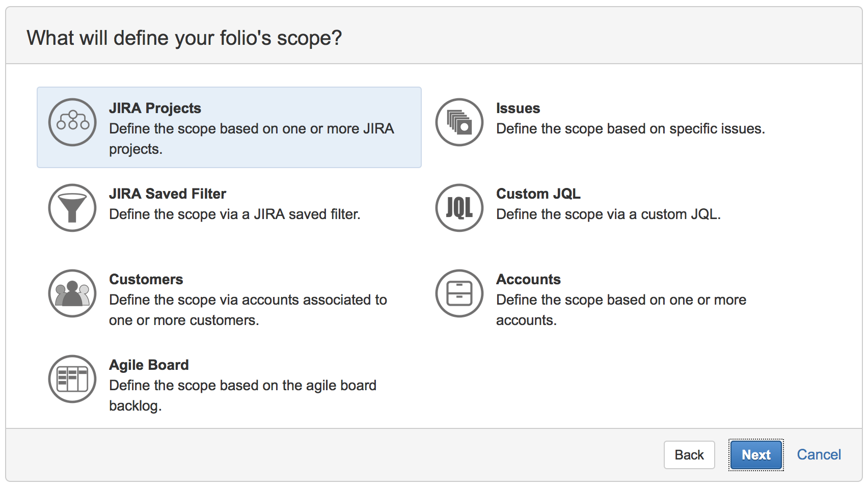The width and height of the screenshot is (868, 487).
Task: Click the highlighted JIRA Projects card
Action: (229, 127)
